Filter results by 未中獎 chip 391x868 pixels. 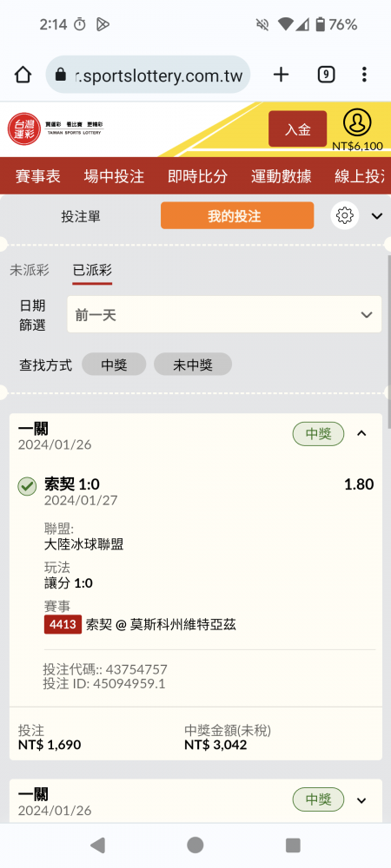[193, 365]
